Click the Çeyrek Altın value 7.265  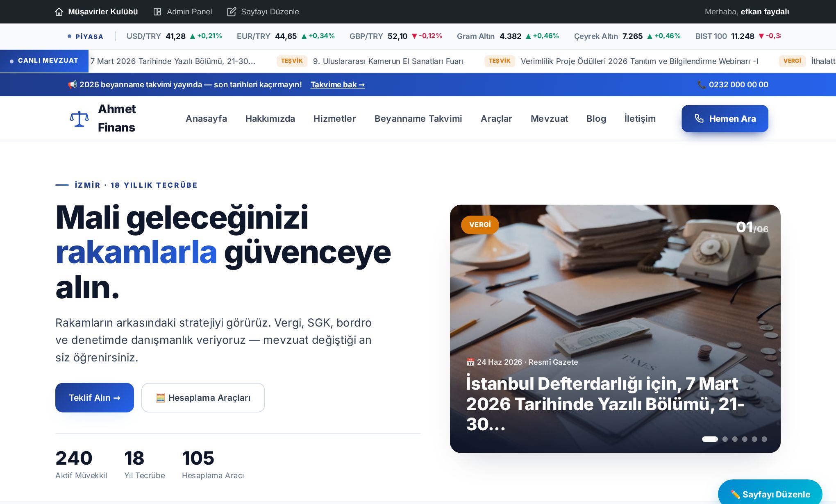[x=632, y=36]
